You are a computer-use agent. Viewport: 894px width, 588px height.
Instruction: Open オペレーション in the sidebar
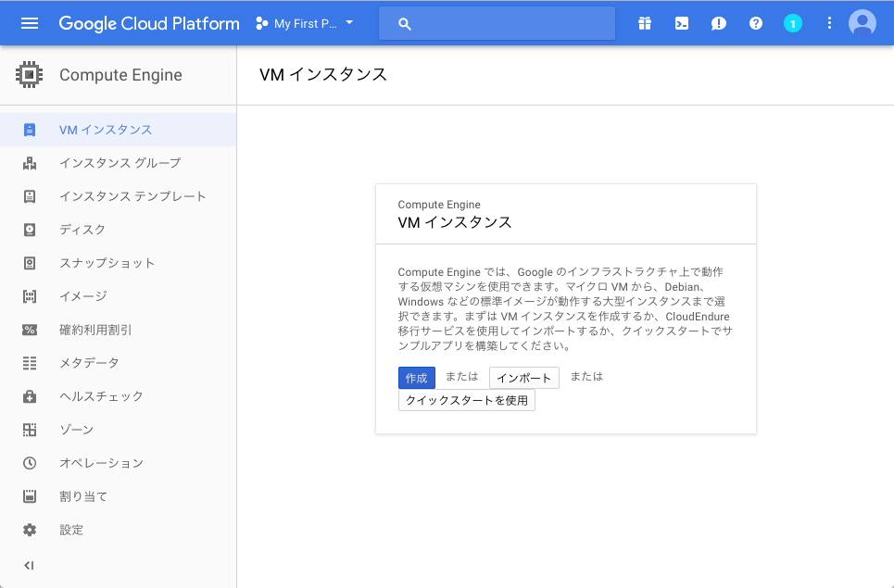(118, 463)
